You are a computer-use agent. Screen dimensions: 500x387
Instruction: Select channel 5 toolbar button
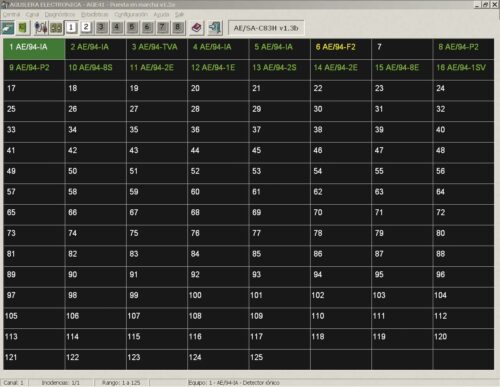tap(132, 28)
